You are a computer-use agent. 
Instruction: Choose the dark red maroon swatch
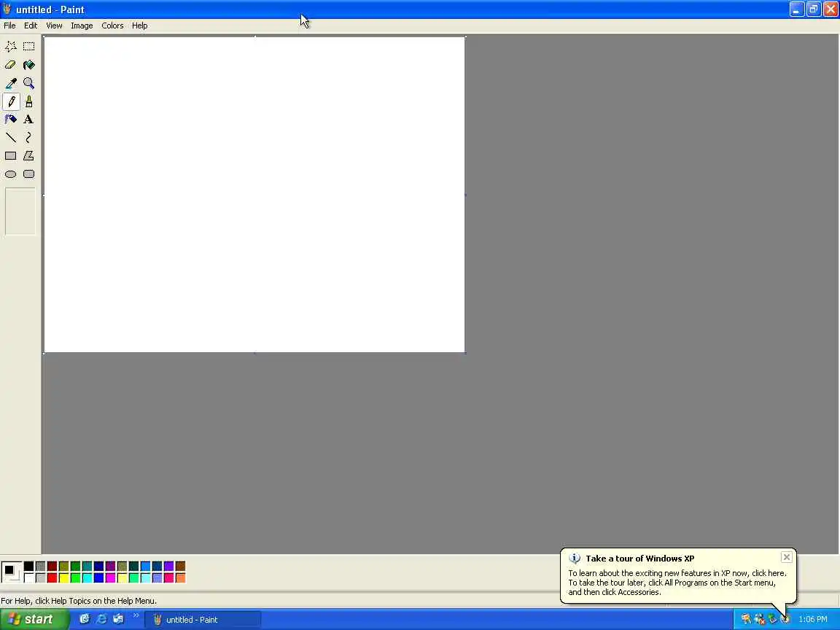(52, 567)
